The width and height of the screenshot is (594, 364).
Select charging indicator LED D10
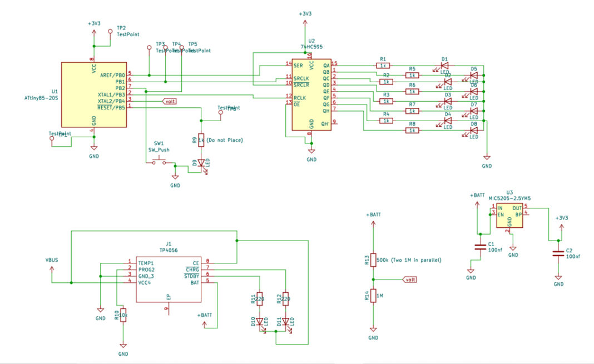tap(259, 322)
